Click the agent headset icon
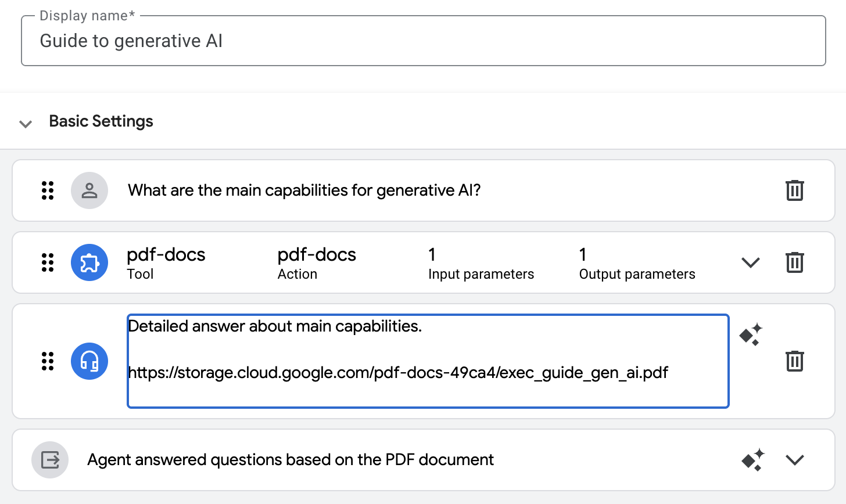 coord(89,361)
